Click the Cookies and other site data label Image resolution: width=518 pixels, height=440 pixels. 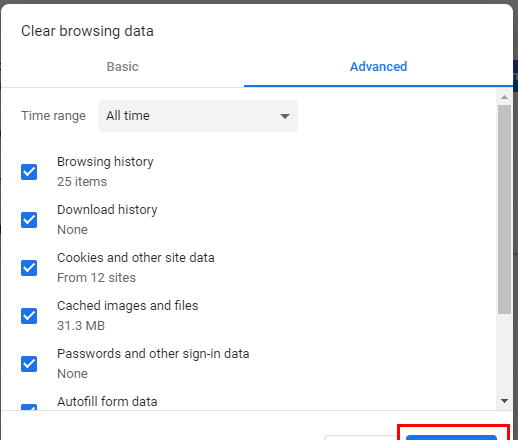(136, 258)
